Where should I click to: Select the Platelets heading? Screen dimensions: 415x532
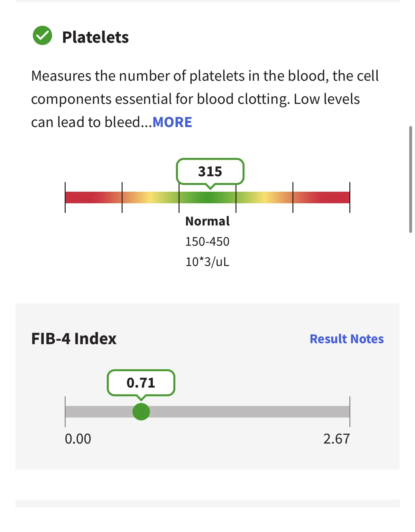(x=95, y=37)
